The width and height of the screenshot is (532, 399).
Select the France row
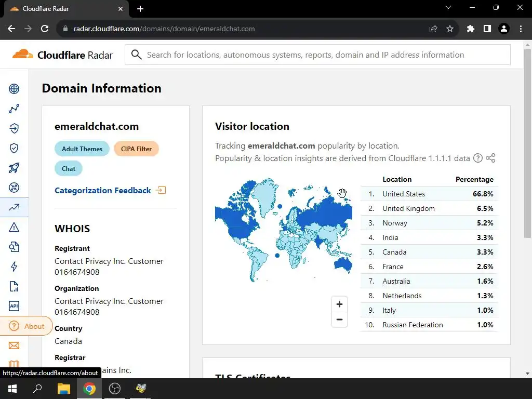coord(429,267)
